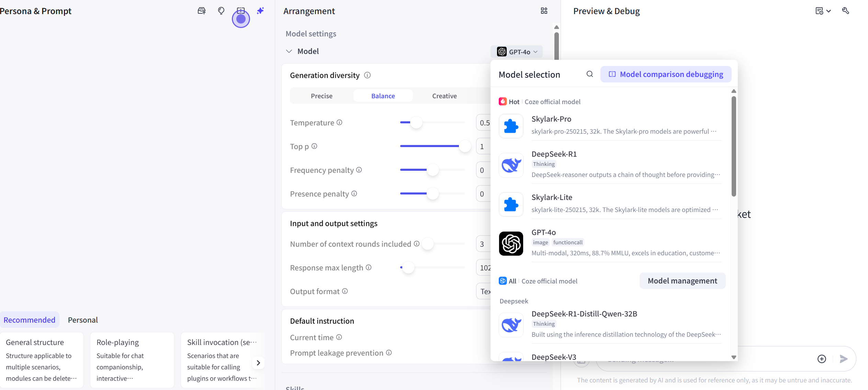868x390 pixels.
Task: Click Response max length info icon
Action: click(x=369, y=267)
